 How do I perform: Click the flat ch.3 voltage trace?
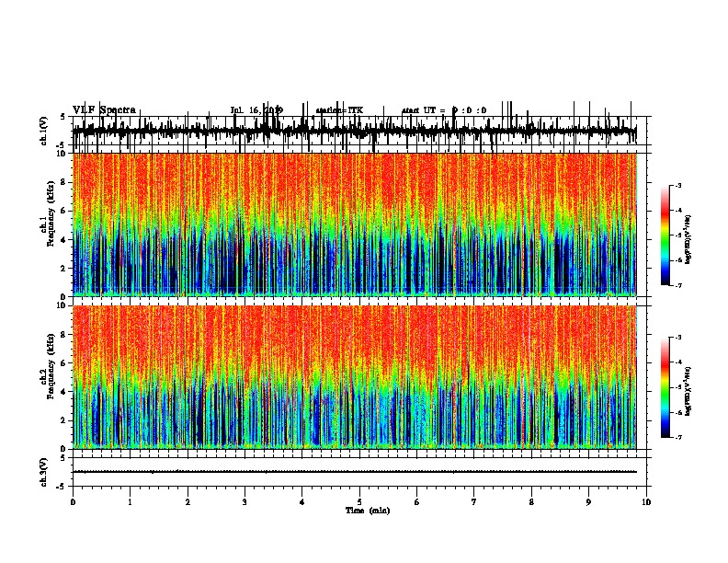click(355, 472)
